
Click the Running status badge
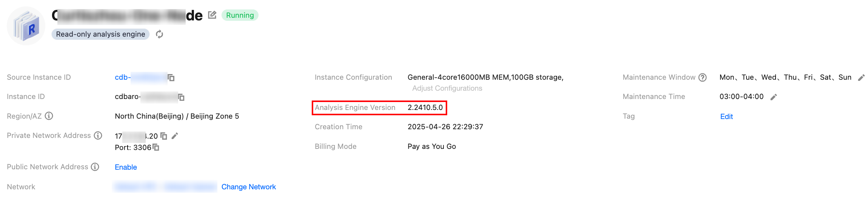point(240,15)
